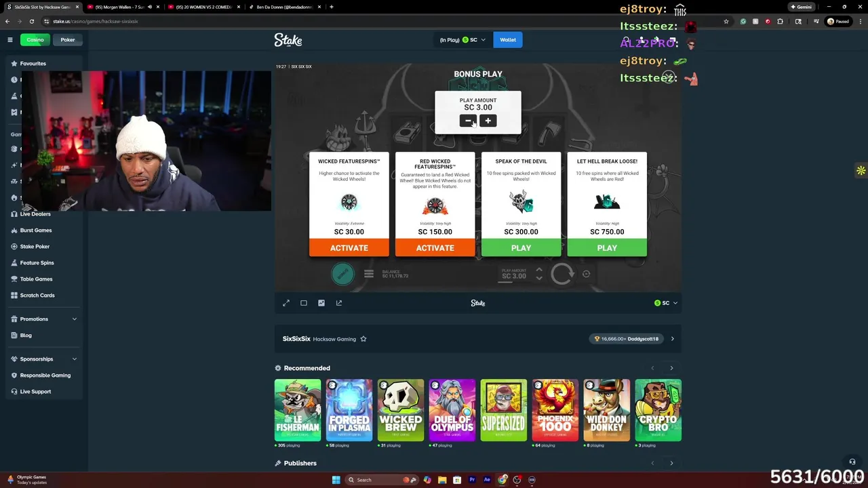Open Responsible Gaming page

pos(44,375)
